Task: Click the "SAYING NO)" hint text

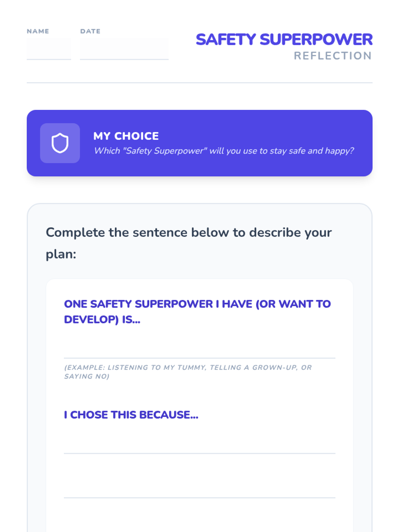Action: [87, 376]
